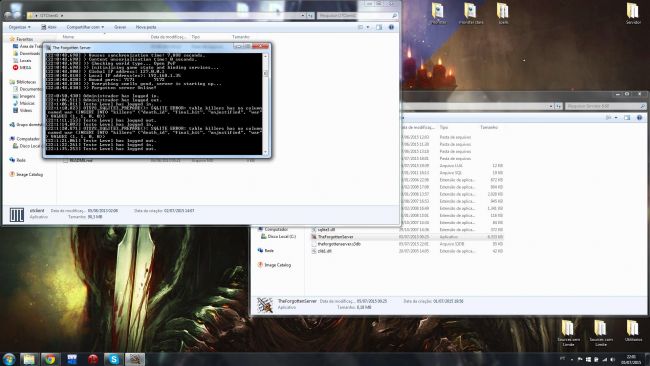Image resolution: width=650 pixels, height=366 pixels.
Task: Open Organizar menu in OTClient Explorer window
Action: 19,27
